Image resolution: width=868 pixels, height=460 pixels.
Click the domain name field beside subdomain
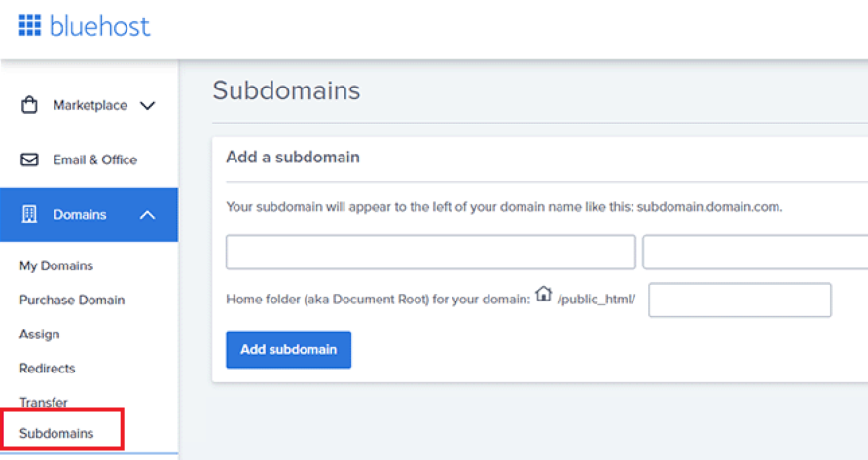coord(755,252)
